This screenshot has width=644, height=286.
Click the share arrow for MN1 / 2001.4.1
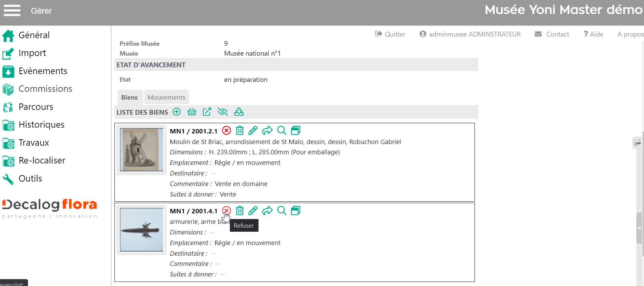coord(267,211)
